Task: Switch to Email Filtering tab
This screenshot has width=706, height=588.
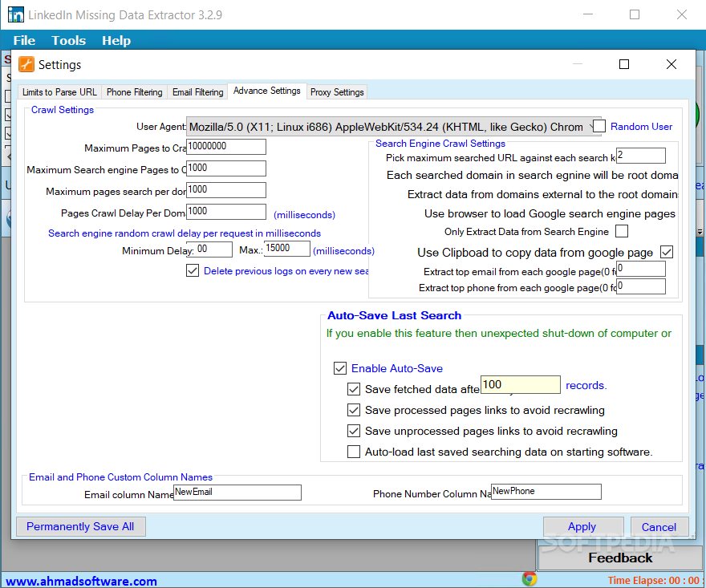Action: click(x=197, y=91)
